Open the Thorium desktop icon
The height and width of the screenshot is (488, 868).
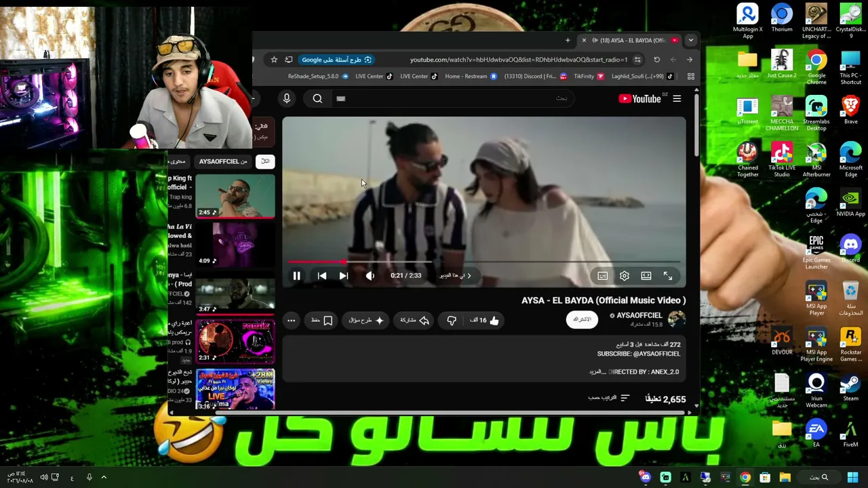click(x=781, y=18)
